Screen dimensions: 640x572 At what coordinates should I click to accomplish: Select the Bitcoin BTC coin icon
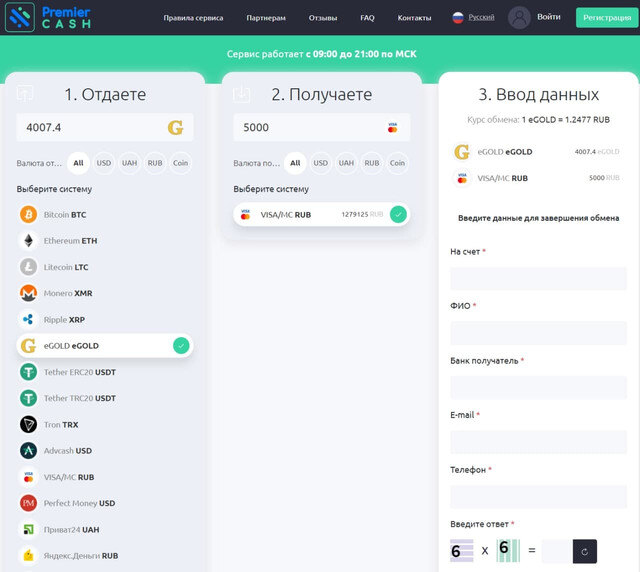point(28,214)
